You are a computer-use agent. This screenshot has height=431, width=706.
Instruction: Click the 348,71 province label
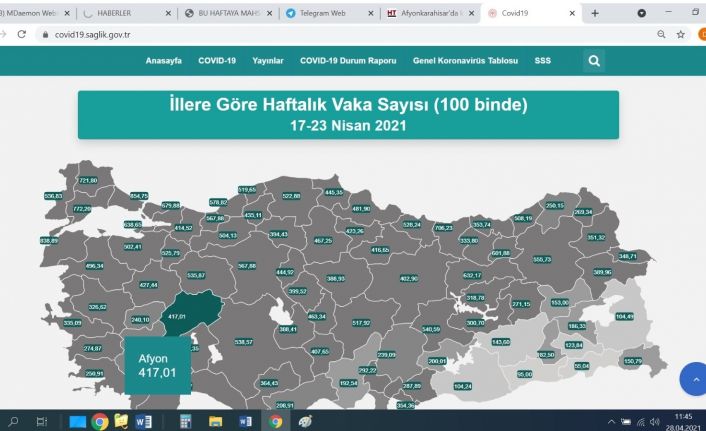click(628, 256)
